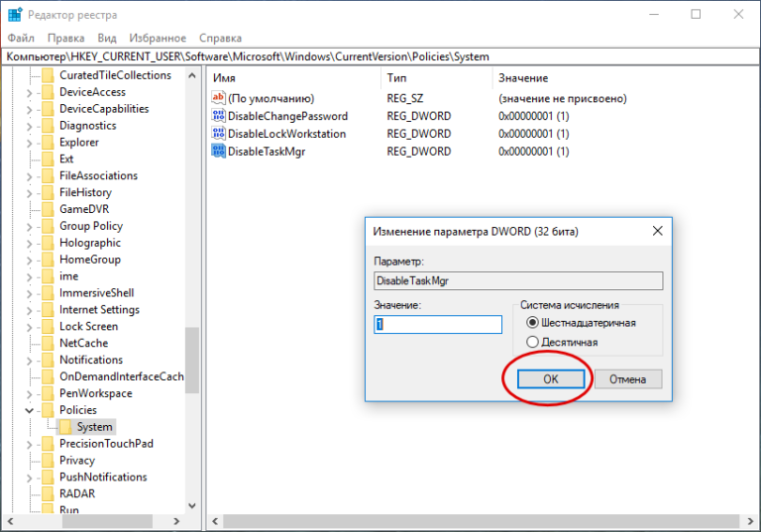Select the hexadecimal Шестнадцатеричная radio button
This screenshot has height=532, width=761.
pos(533,323)
